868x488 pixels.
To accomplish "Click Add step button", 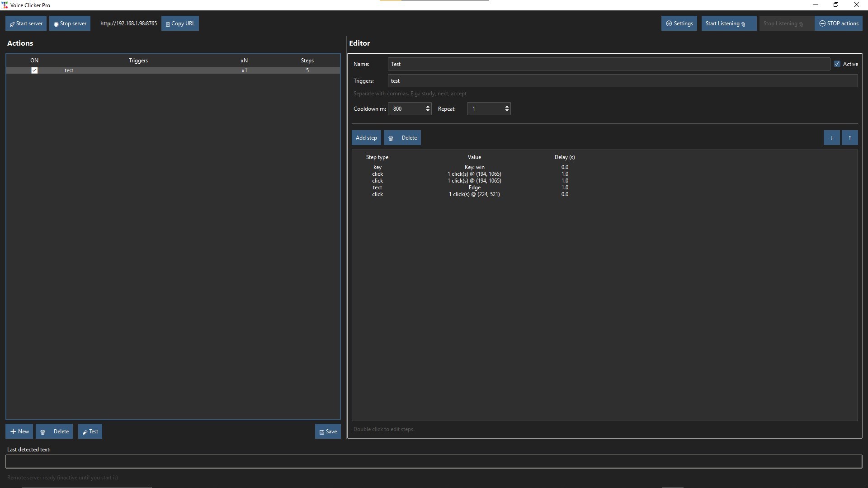I will pos(366,138).
